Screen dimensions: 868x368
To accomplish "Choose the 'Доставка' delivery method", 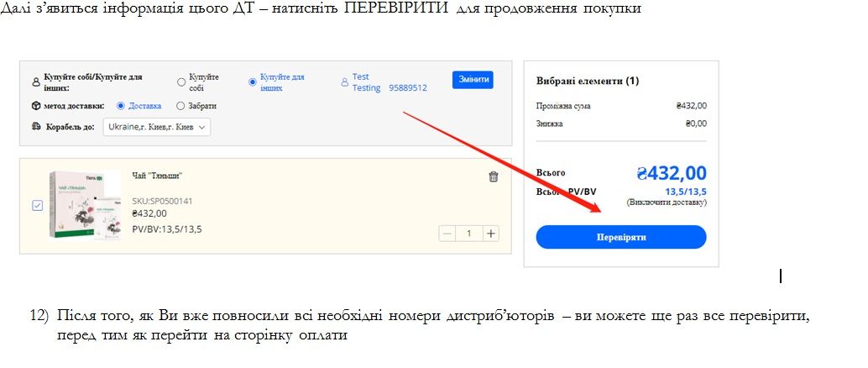I will [x=121, y=106].
